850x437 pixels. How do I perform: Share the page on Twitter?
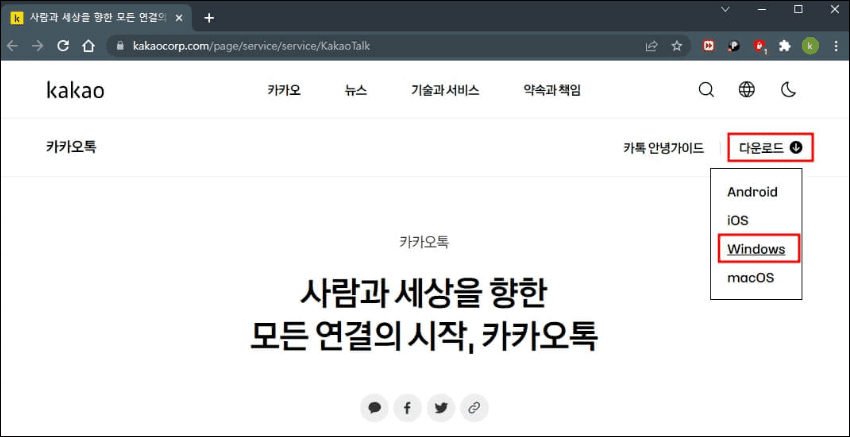(441, 408)
